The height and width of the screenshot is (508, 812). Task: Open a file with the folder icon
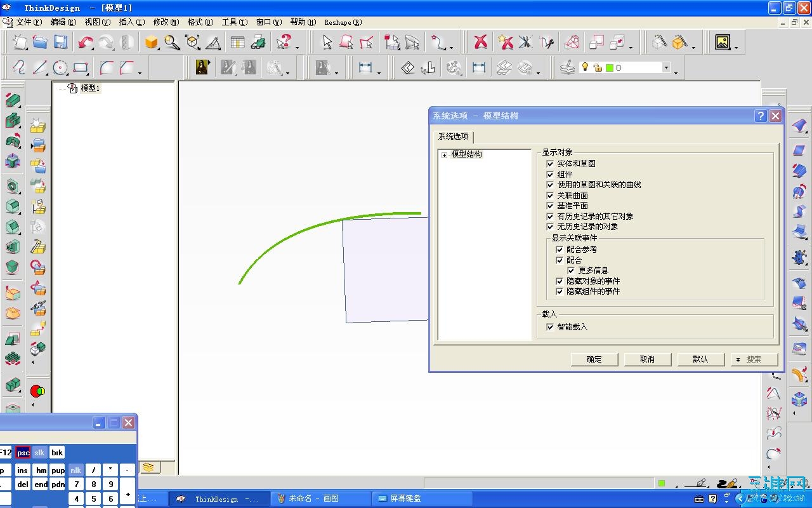click(x=40, y=42)
